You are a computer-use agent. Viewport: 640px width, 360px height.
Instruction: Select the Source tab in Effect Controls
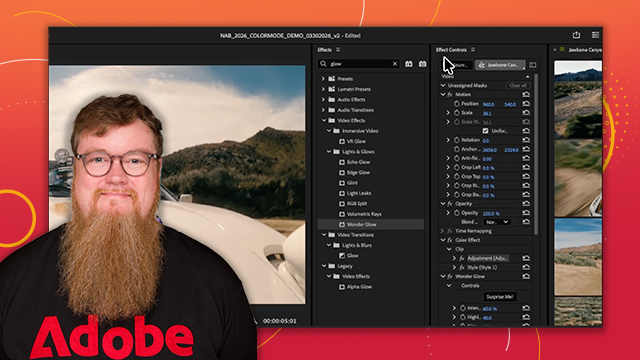(x=457, y=65)
